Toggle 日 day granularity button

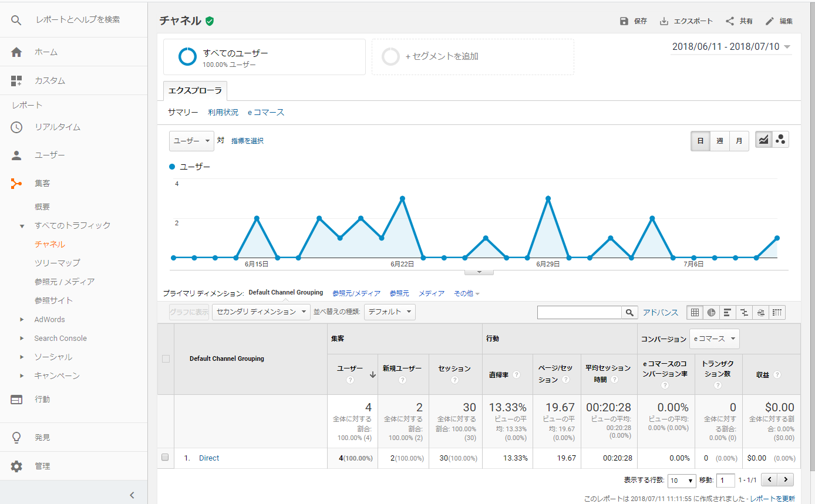[x=701, y=141]
